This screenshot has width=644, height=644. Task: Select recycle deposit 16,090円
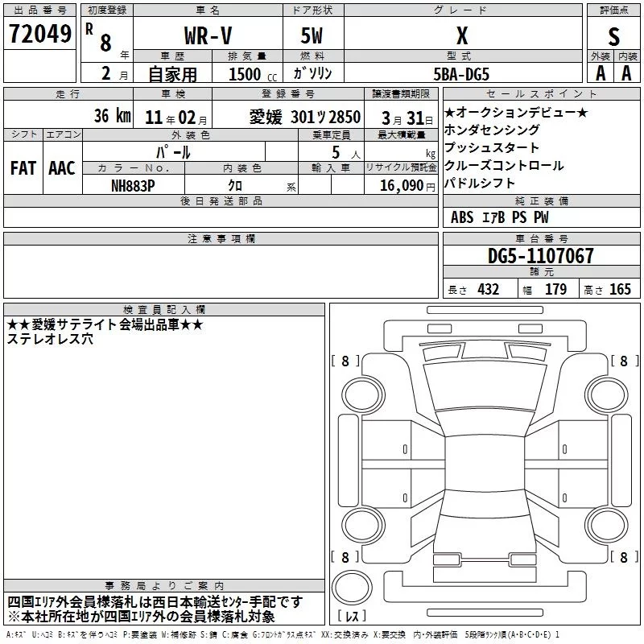coord(407,186)
